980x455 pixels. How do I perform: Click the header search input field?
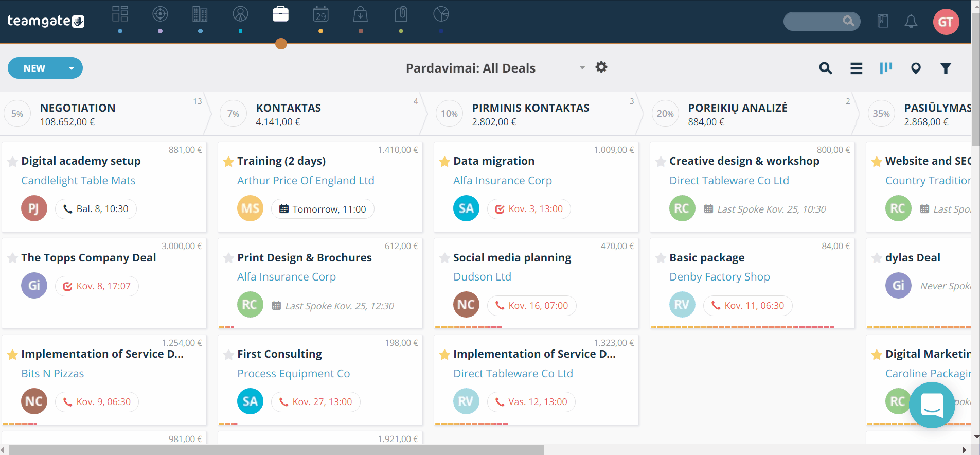pos(822,21)
